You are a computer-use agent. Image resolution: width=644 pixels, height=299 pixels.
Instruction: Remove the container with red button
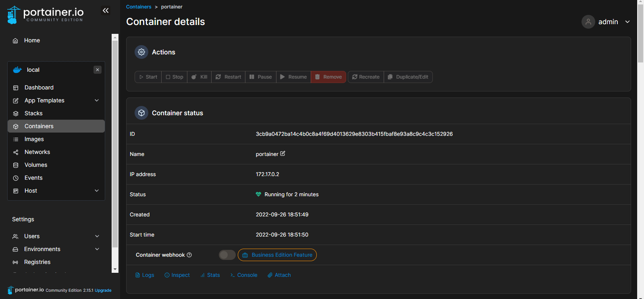328,77
